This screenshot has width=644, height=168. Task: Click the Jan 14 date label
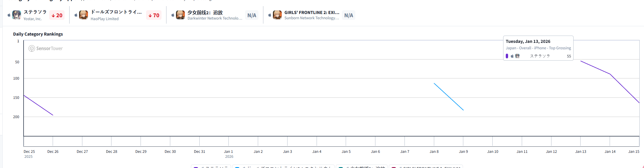tap(610, 152)
